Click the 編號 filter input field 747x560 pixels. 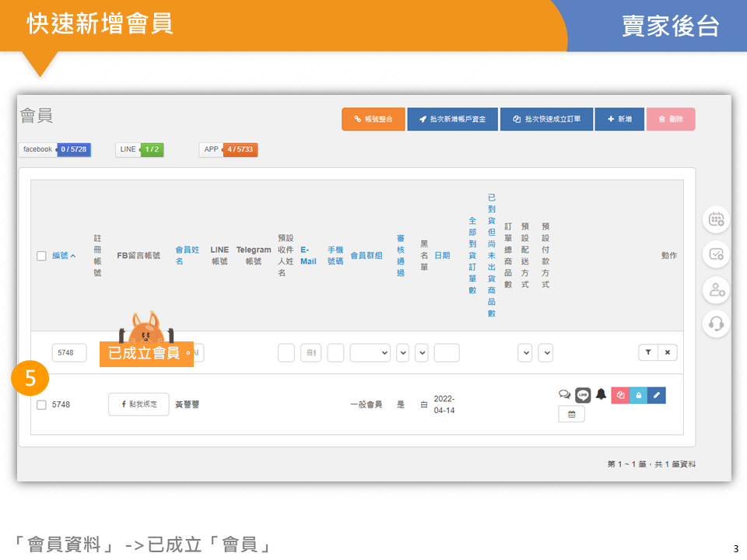pos(69,353)
